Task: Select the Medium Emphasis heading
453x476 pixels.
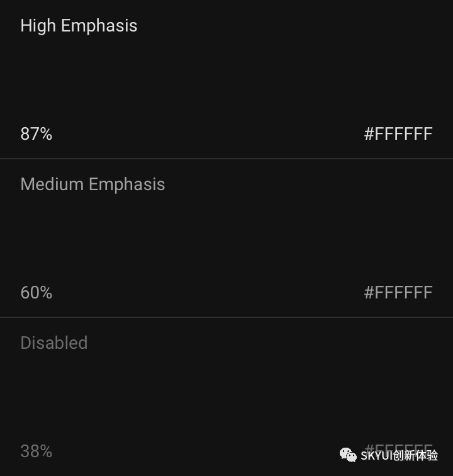Action: pyautogui.click(x=93, y=184)
